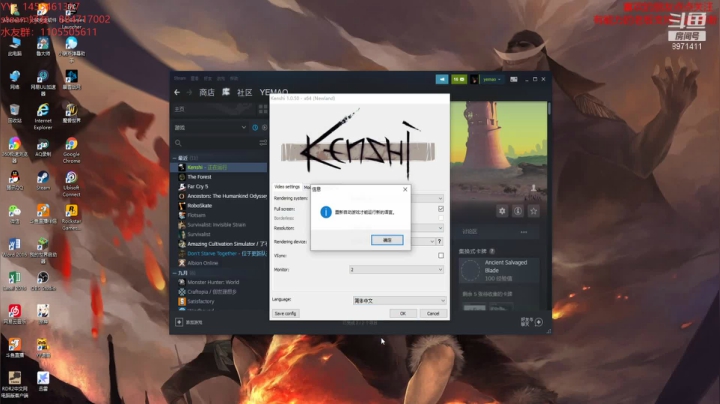This screenshot has width=720, height=404.
Task: Open Steam desktop shortcut icon
Action: pos(43,180)
